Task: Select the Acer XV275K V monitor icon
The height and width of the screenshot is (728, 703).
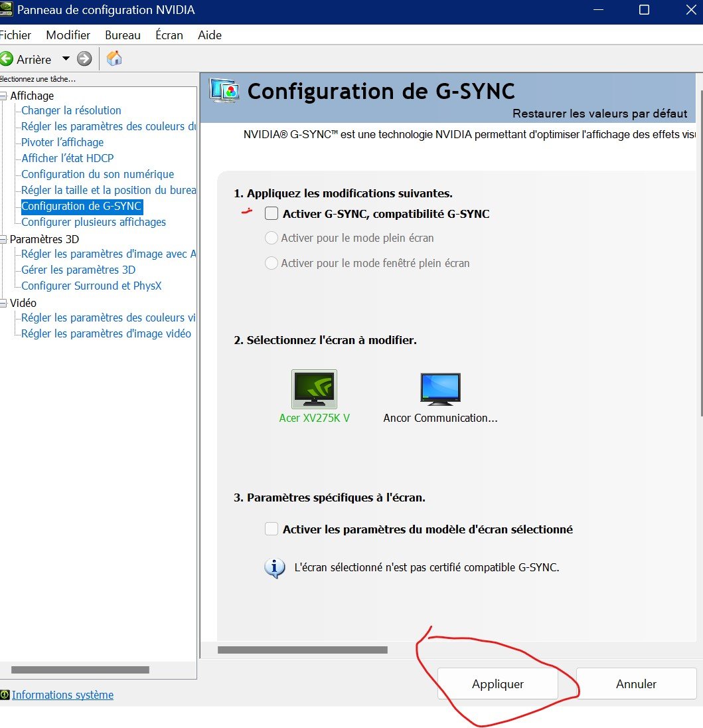Action: 314,389
